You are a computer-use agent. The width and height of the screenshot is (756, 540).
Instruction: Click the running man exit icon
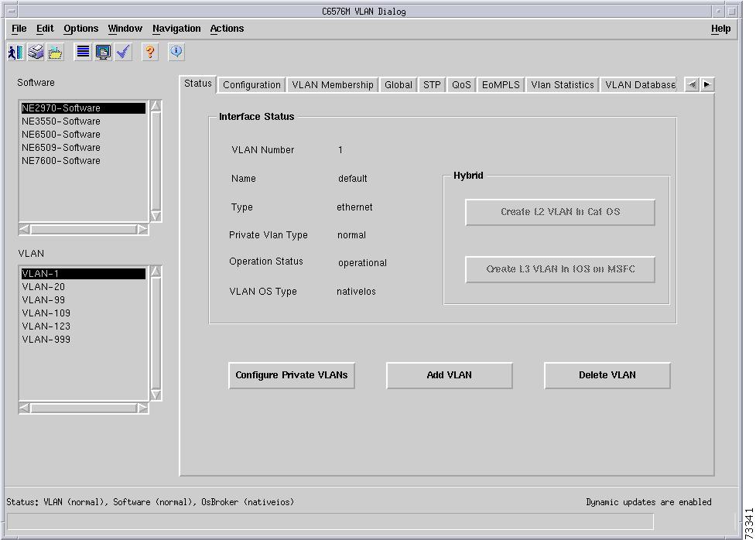[16, 52]
